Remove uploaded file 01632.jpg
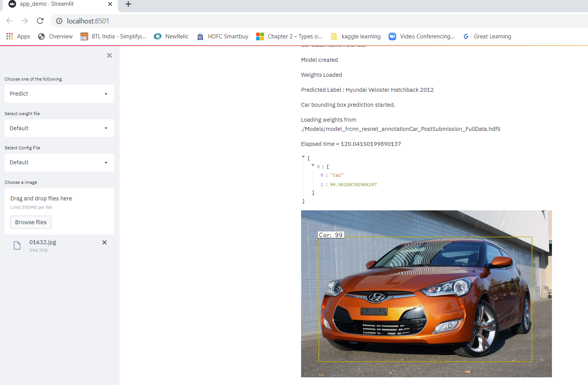This screenshot has height=385, width=588. point(104,242)
